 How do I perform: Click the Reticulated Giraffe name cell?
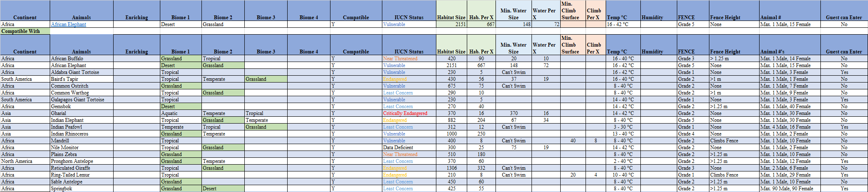(x=71, y=168)
